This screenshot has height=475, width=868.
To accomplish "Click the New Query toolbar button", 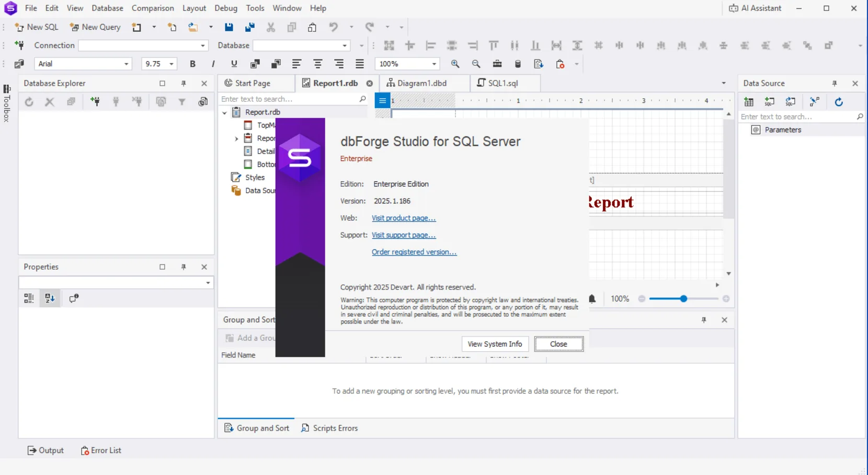I will 95,27.
